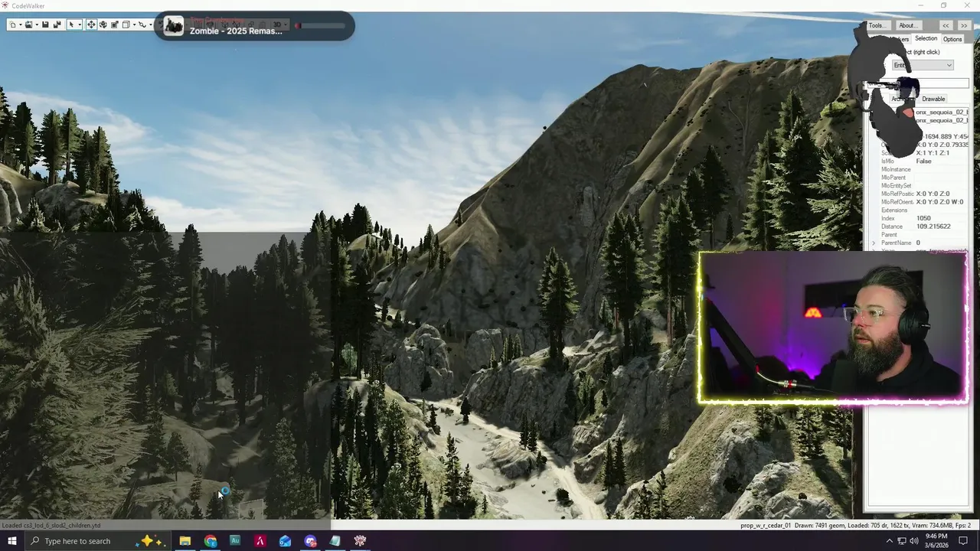This screenshot has height=551, width=980.
Task: Click the 'Zombie - 2025 Remas...' track title
Action: coord(236,31)
